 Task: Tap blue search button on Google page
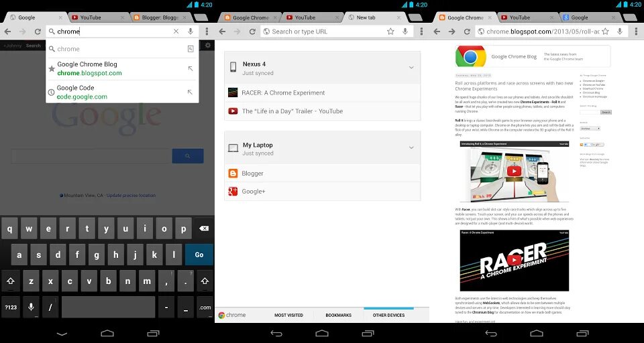188,156
